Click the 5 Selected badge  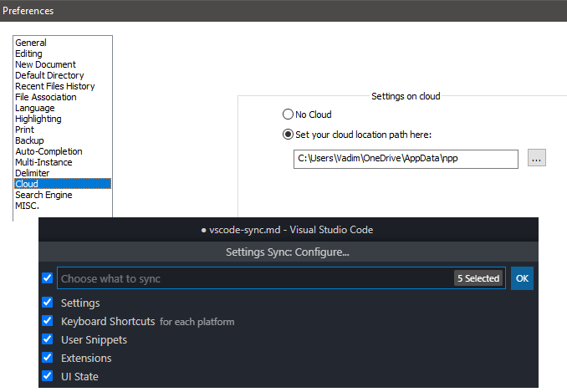[x=478, y=278]
